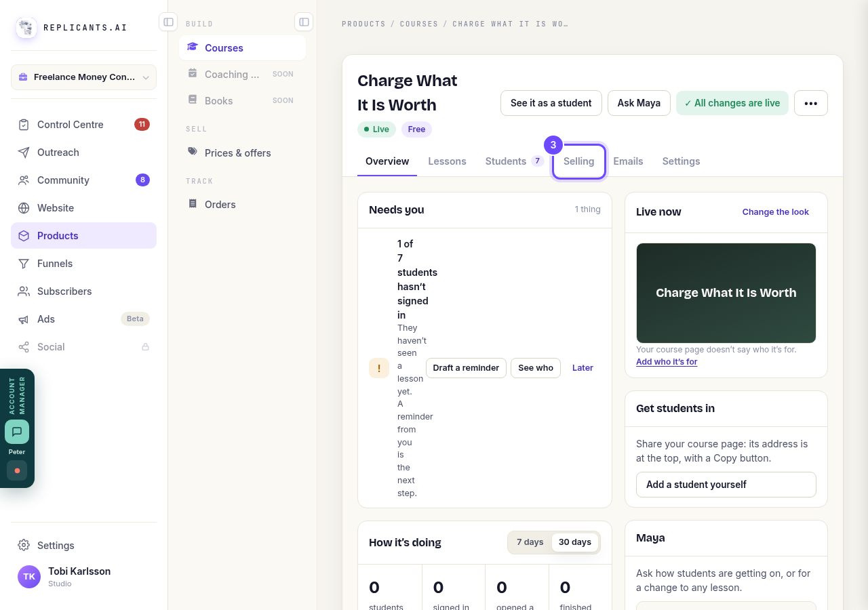This screenshot has height=610, width=868.
Task: Open the course Settings tab
Action: click(x=682, y=161)
